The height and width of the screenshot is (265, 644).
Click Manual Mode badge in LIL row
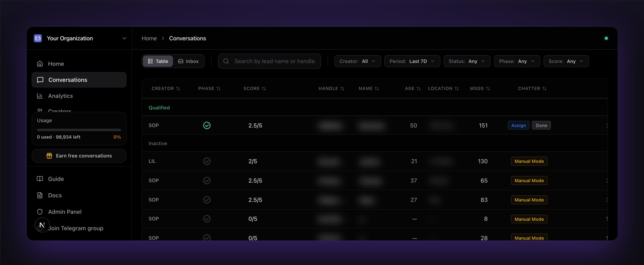point(529,161)
